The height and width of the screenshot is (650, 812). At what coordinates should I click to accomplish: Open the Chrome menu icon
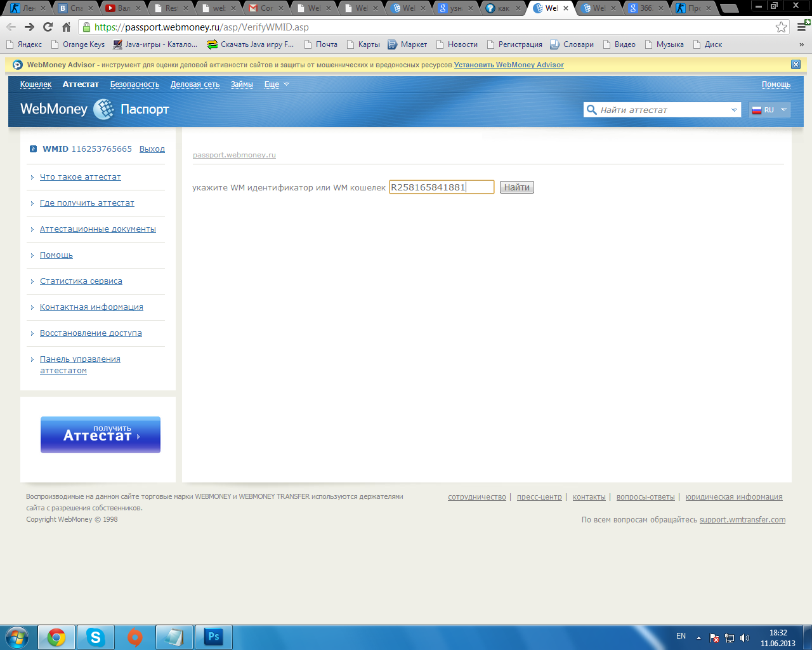[802, 27]
